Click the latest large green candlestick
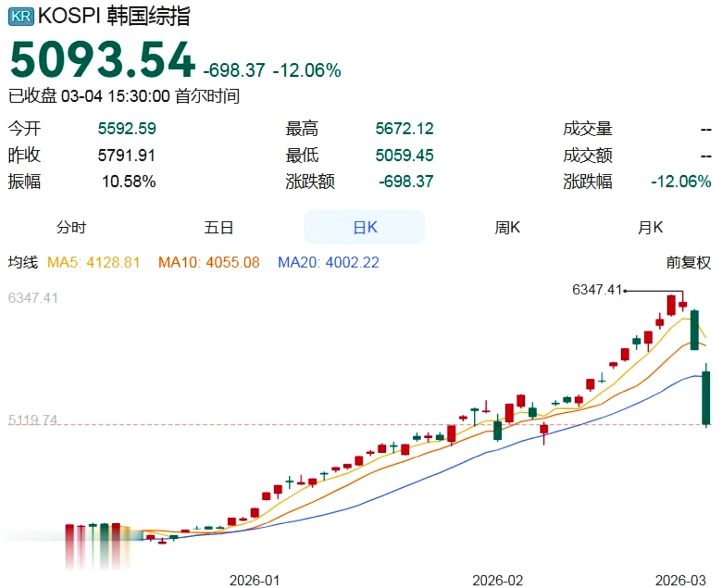Screen dimensions: 722x588 click(706, 398)
